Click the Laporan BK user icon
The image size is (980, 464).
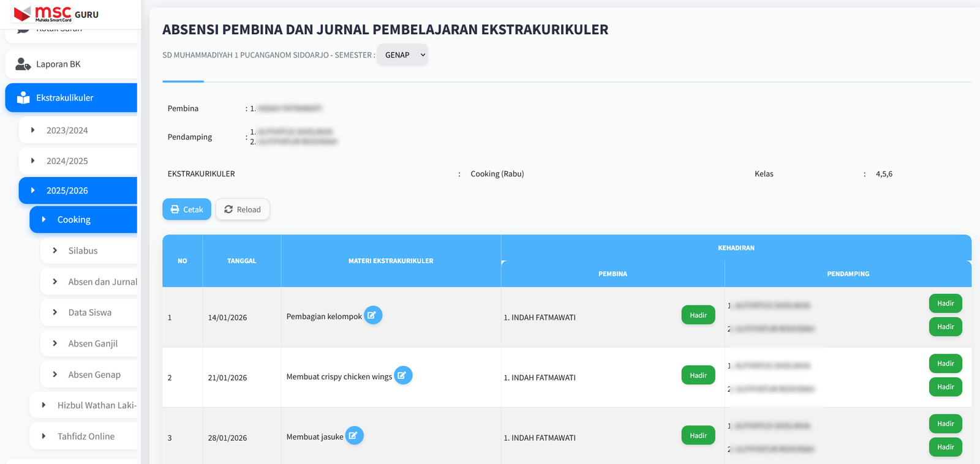point(23,64)
